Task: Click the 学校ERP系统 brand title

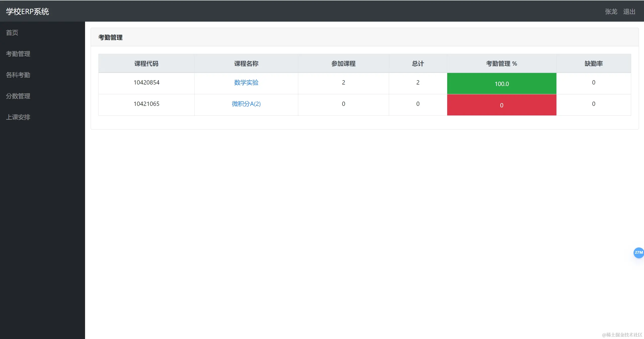Action: [27, 12]
